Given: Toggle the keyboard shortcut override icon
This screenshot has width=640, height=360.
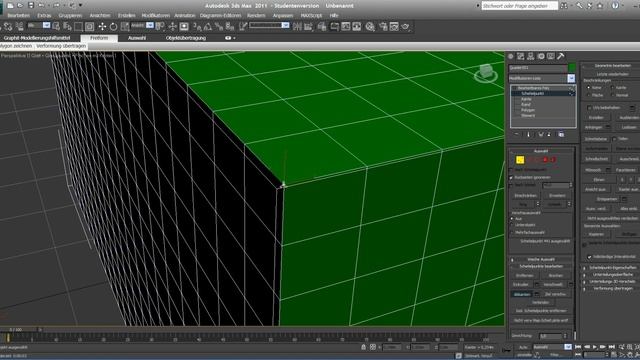Looking at the screenshot, I should (x=184, y=27).
